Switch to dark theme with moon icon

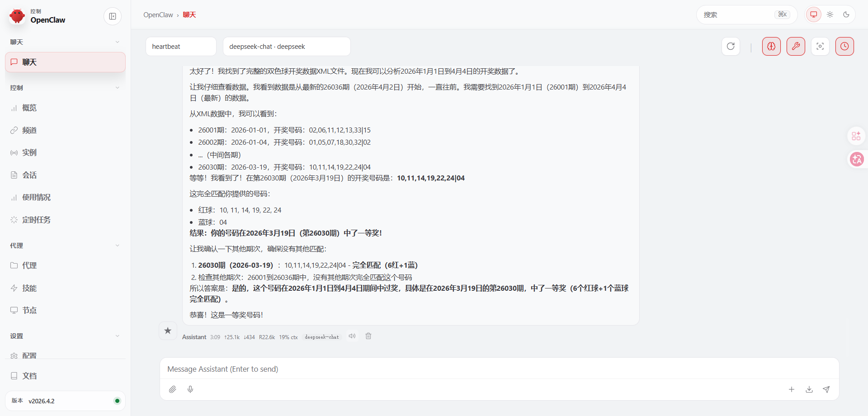[846, 14]
